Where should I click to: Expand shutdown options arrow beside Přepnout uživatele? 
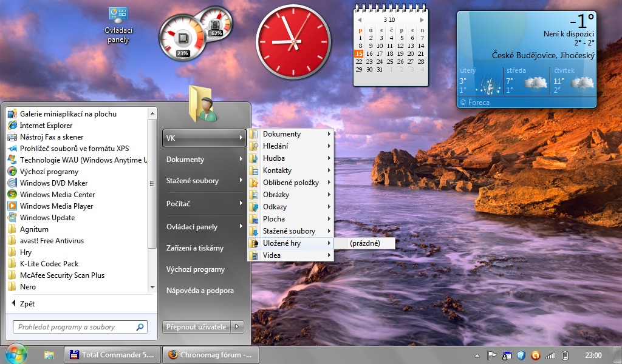click(x=238, y=327)
